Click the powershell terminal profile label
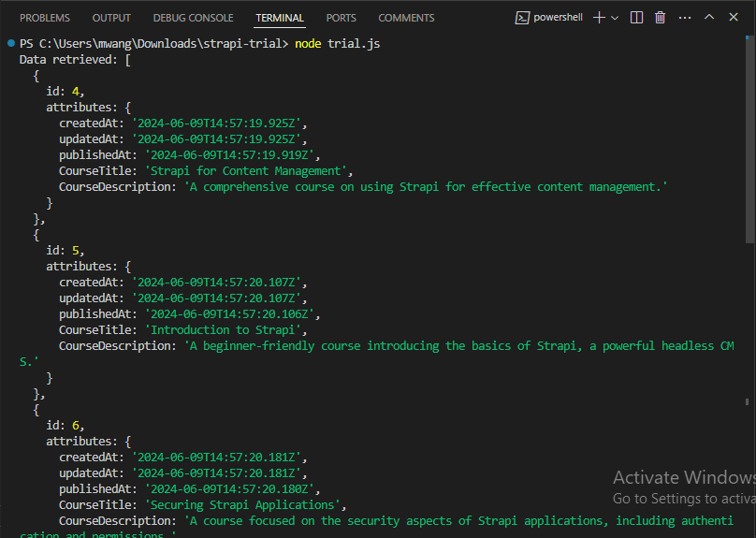Viewport: 756px width, 538px height. click(558, 18)
